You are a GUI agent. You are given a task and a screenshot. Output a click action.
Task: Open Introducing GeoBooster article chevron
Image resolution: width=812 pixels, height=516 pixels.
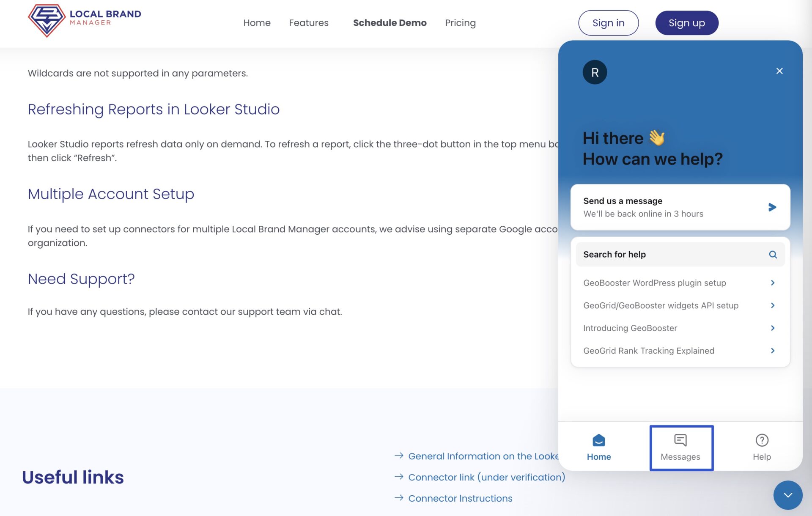coord(772,328)
